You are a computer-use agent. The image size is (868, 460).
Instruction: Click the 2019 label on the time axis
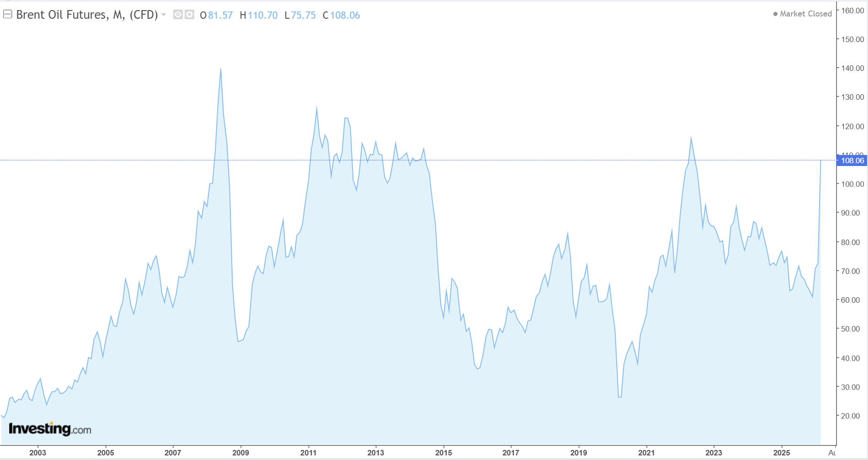click(579, 453)
